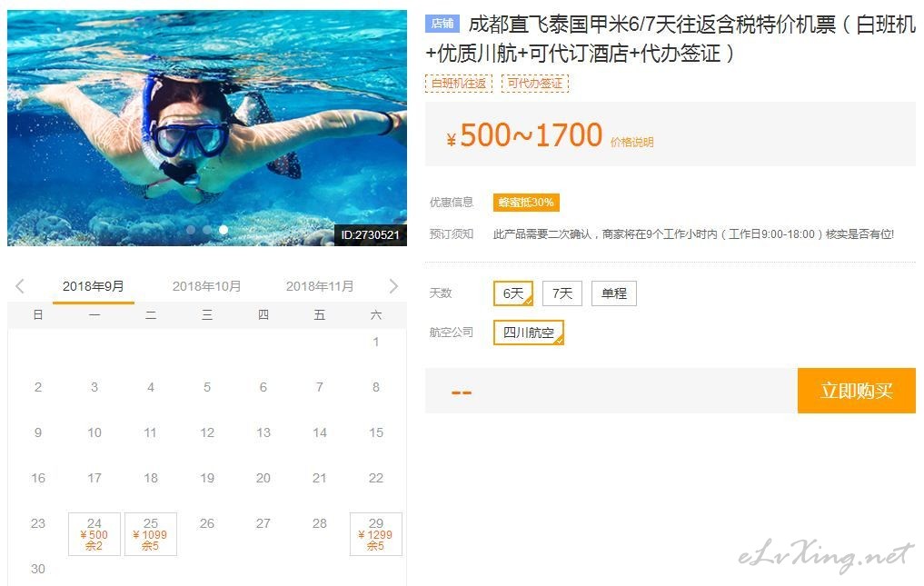Select the third carousel dot indicator
This screenshot has height=586, width=924.
point(224,230)
